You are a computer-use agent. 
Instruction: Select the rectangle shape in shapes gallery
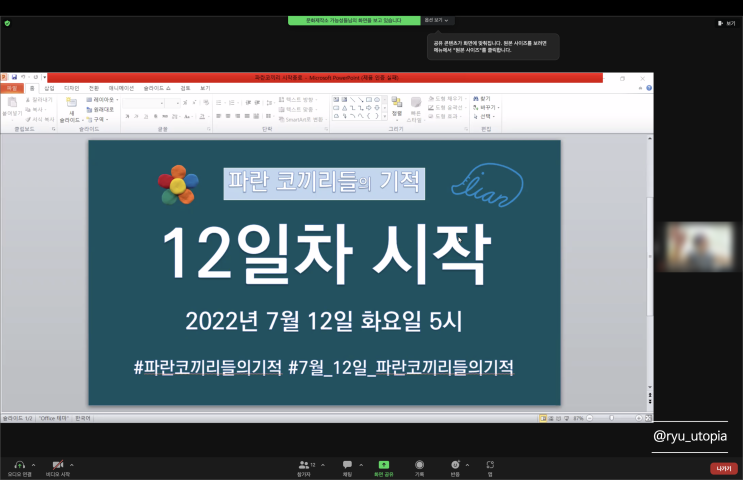(369, 100)
